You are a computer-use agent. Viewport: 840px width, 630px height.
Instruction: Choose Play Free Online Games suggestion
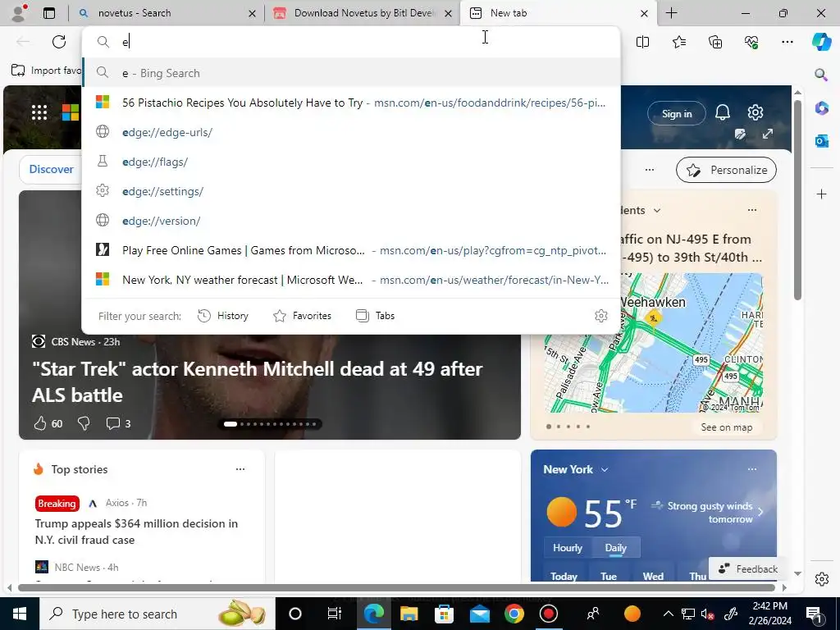coord(351,249)
